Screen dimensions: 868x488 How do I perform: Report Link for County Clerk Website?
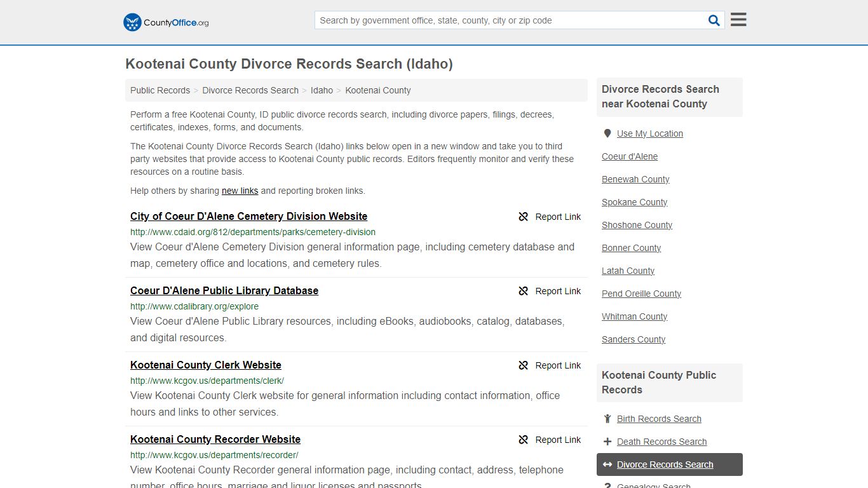tap(558, 365)
